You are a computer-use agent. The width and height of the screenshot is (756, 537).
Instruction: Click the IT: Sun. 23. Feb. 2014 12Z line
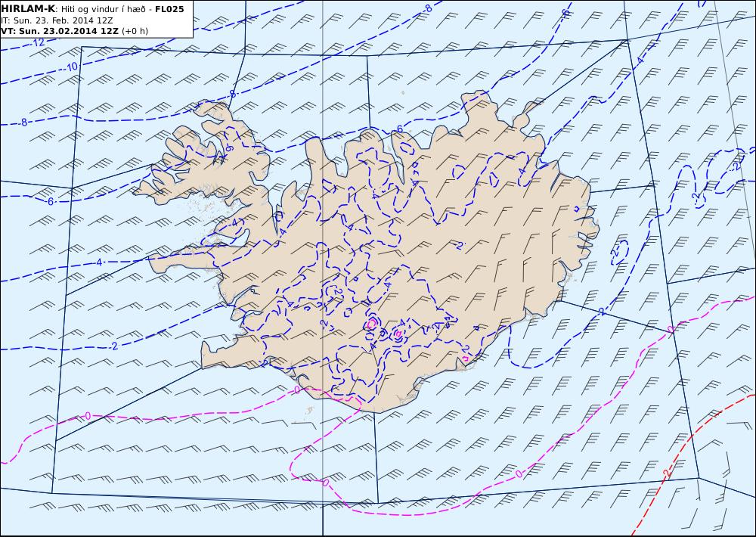[x=57, y=20]
